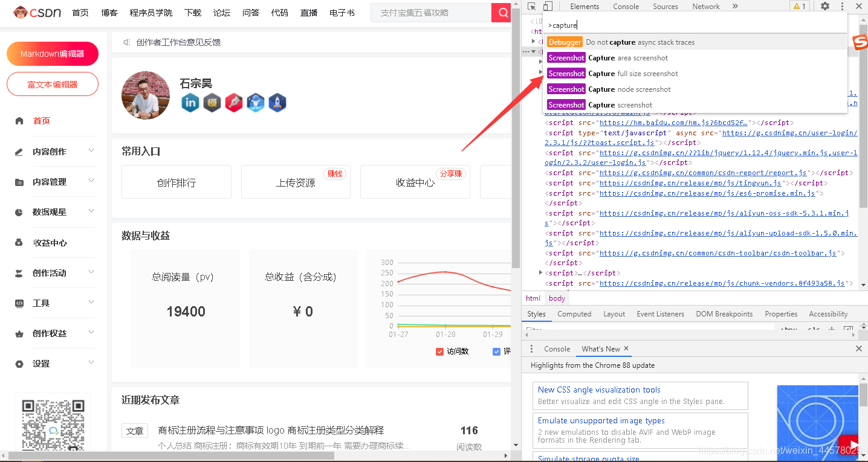Click the 创作活动 sidebar icon
The height and width of the screenshot is (462, 868).
tap(19, 273)
